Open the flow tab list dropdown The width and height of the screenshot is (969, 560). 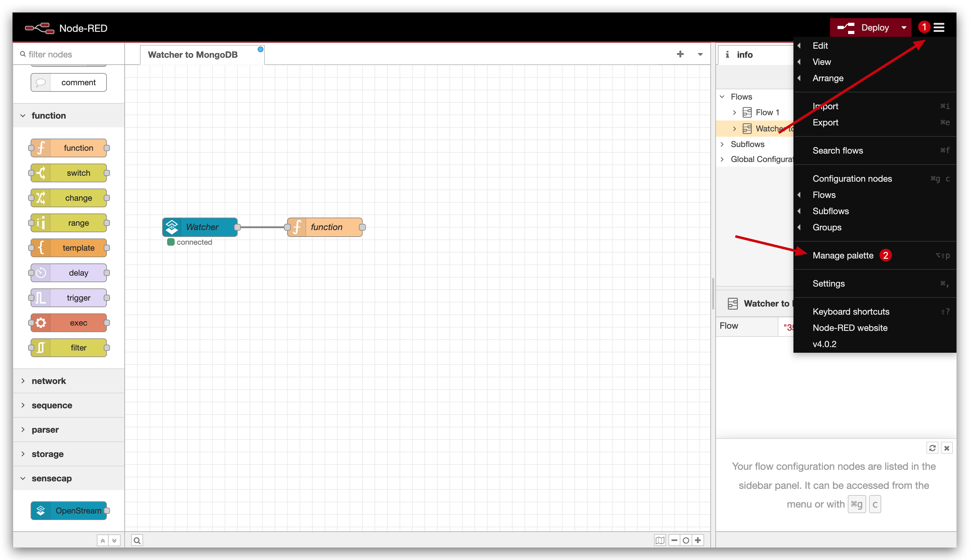(x=700, y=55)
